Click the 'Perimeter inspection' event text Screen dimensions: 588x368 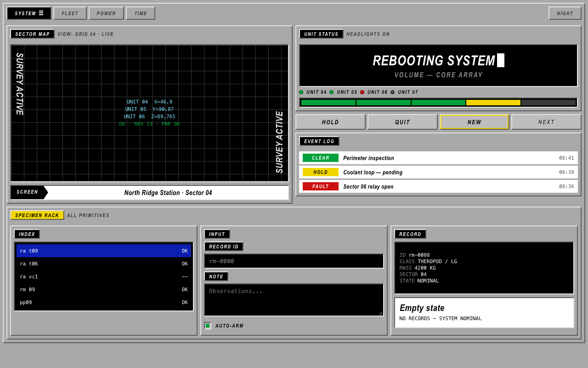[368, 158]
